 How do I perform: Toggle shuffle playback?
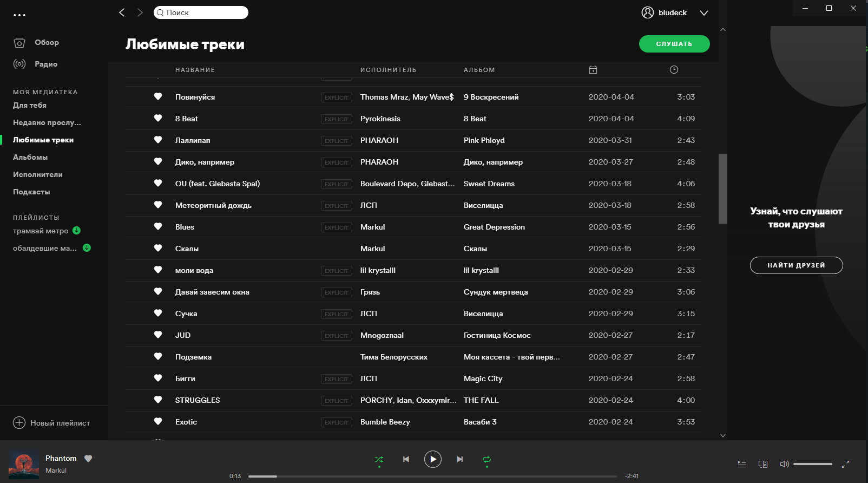tap(379, 459)
